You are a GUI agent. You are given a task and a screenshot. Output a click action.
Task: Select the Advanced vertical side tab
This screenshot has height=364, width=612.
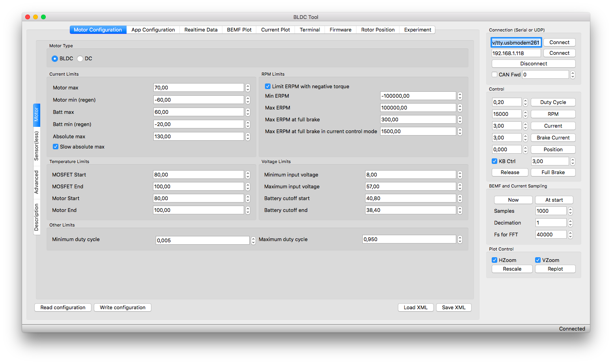point(37,182)
